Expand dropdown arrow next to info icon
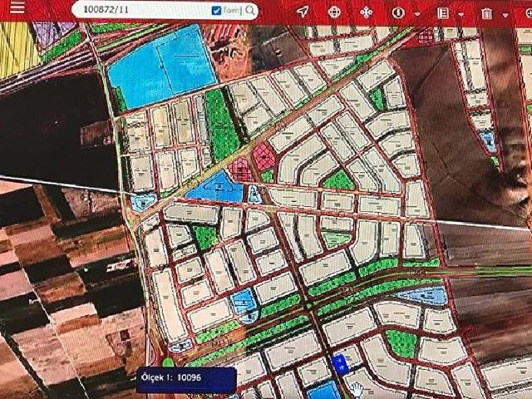Screen dimensions: 532x399 coord(416,14)
